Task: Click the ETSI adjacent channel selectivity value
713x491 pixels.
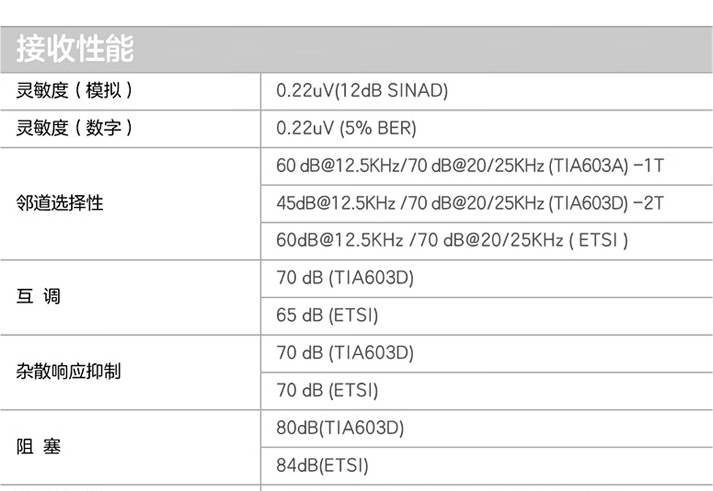Action: coord(451,240)
